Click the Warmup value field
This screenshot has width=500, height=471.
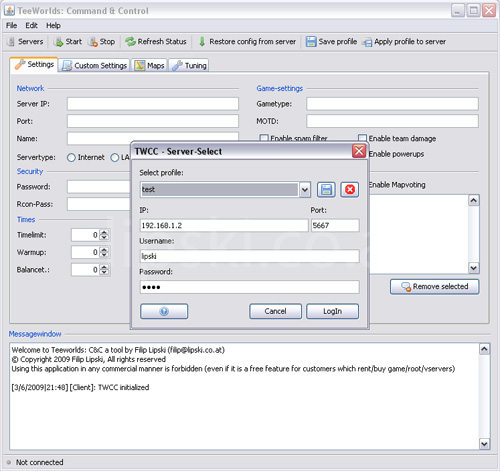[x=85, y=252]
